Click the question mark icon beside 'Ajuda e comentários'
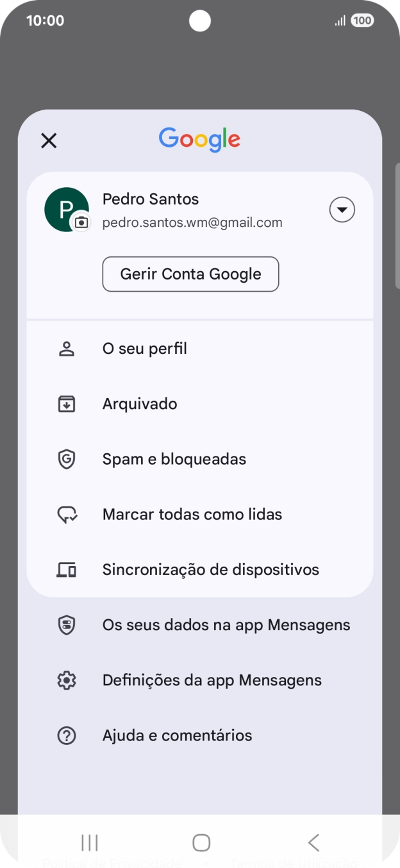This screenshot has width=400, height=868. click(x=67, y=735)
